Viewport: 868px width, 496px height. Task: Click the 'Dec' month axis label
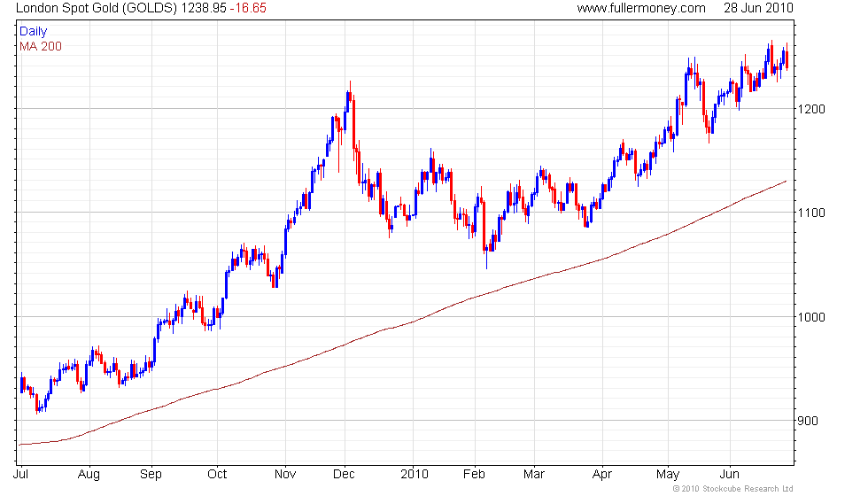(344, 475)
